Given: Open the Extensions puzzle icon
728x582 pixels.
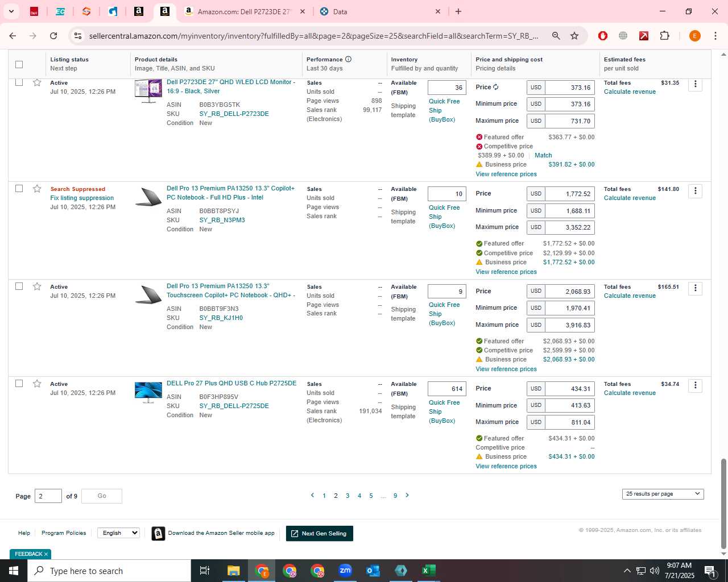Looking at the screenshot, I should pyautogui.click(x=664, y=36).
